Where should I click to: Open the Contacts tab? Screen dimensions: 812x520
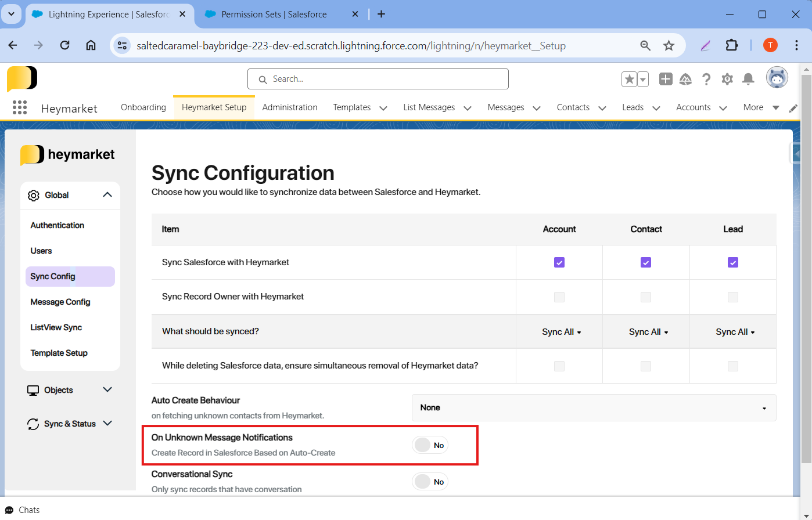(x=573, y=107)
